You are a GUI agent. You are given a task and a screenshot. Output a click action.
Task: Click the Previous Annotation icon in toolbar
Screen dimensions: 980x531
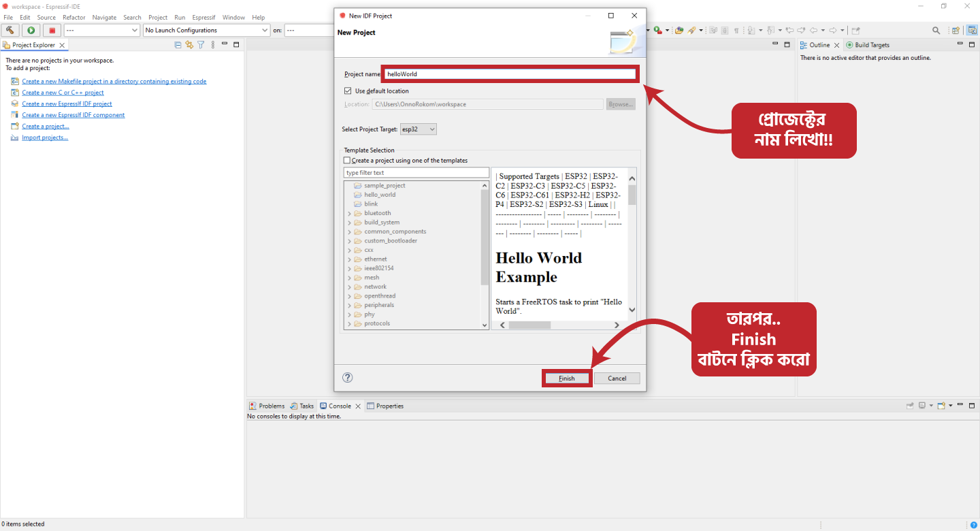click(x=770, y=30)
